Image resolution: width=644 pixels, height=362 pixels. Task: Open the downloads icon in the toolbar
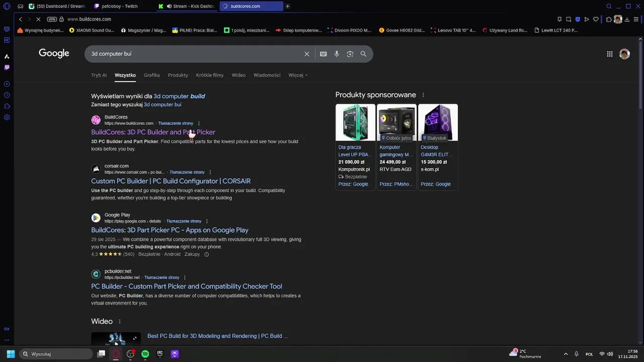[x=627, y=19]
